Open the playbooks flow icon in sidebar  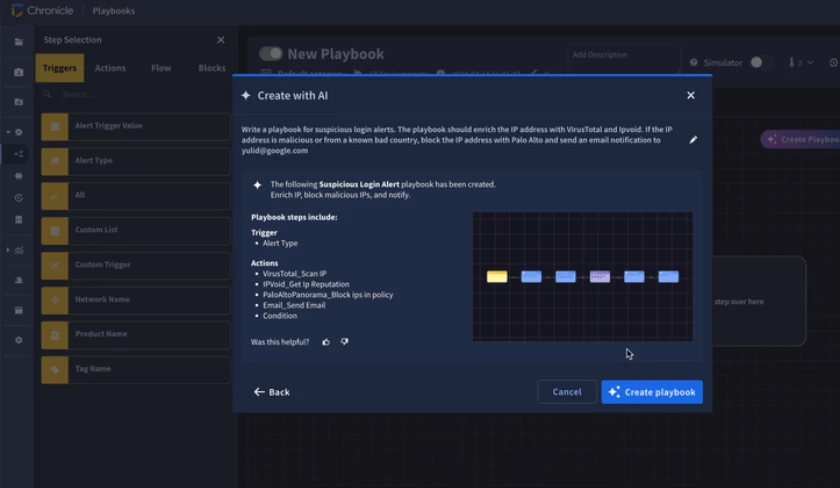19,154
